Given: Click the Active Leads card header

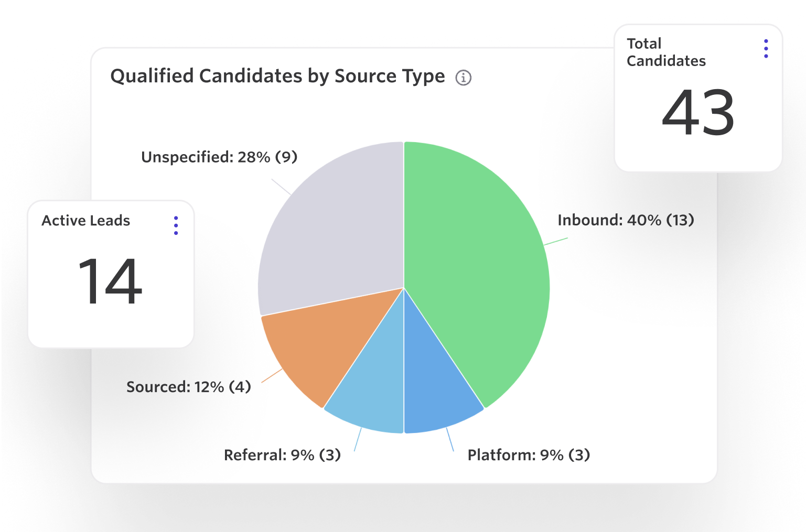Looking at the screenshot, I should pos(85,221).
